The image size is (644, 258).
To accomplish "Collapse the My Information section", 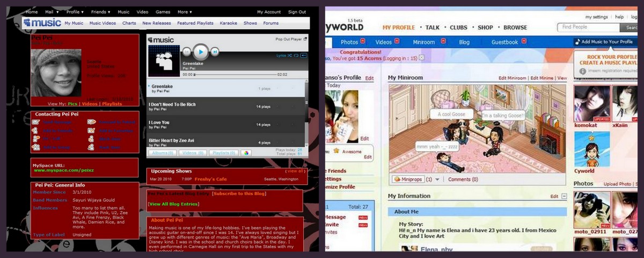I will (564, 197).
